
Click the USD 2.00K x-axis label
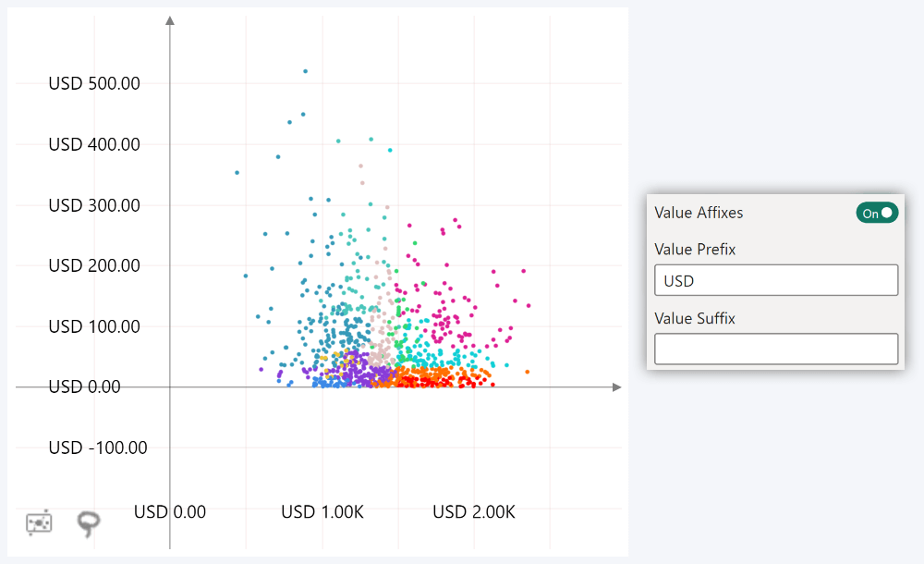(x=473, y=511)
